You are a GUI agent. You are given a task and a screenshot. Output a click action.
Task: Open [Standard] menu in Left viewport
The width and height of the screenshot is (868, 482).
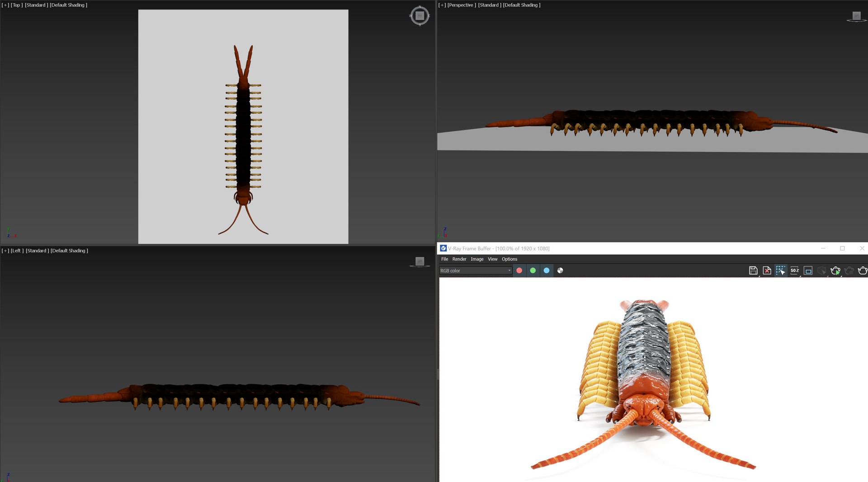(x=37, y=251)
